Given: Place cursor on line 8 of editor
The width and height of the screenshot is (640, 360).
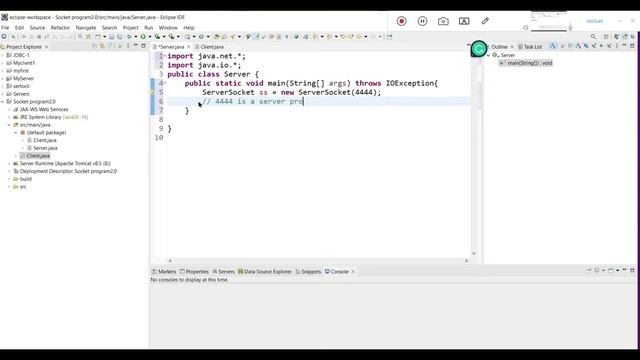Looking at the screenshot, I should 318,120.
